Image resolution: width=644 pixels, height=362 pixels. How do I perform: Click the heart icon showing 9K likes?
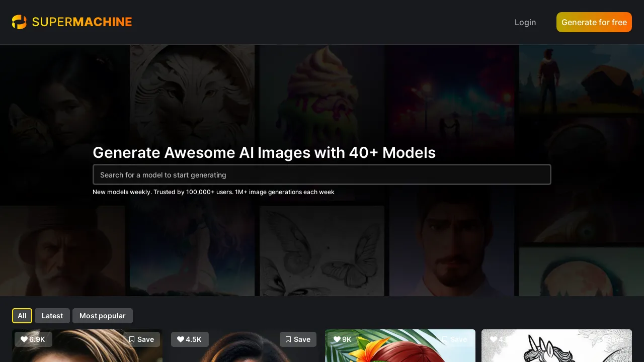[337, 339]
